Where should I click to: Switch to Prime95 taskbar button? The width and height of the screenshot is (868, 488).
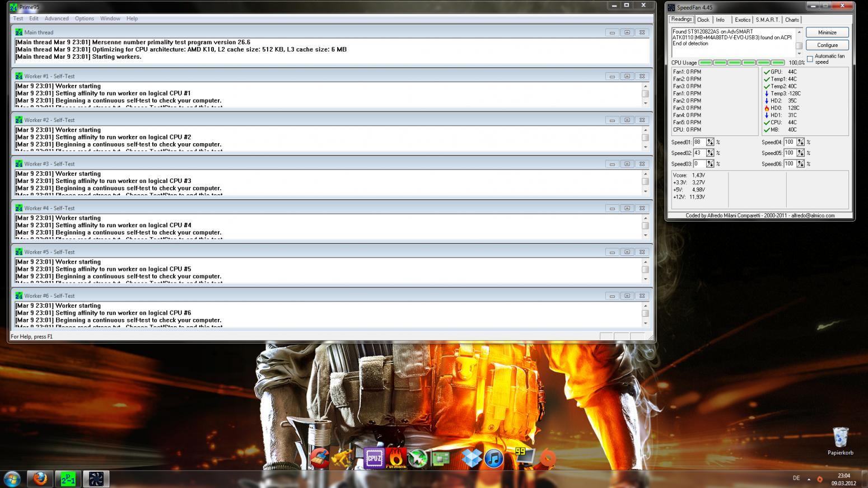pos(68,479)
